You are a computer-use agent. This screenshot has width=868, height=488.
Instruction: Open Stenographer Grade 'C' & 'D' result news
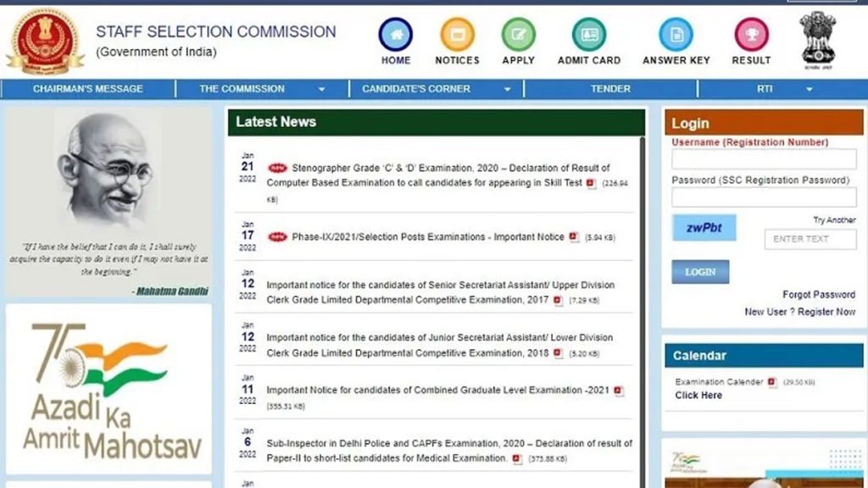point(438,175)
